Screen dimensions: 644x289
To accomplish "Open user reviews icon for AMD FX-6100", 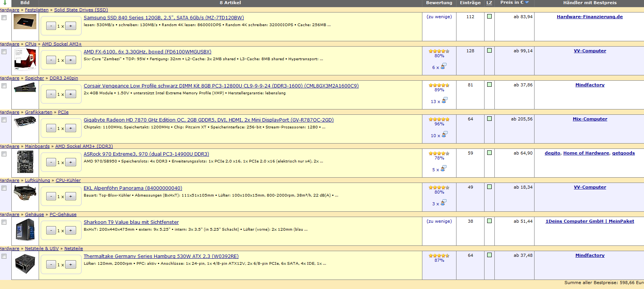I will (444, 66).
